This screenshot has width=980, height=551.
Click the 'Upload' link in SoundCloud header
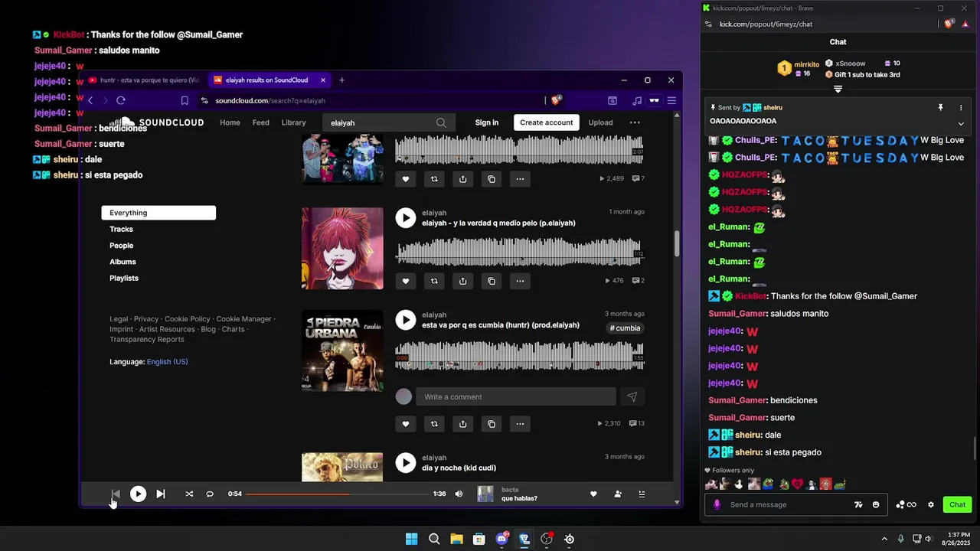[600, 122]
